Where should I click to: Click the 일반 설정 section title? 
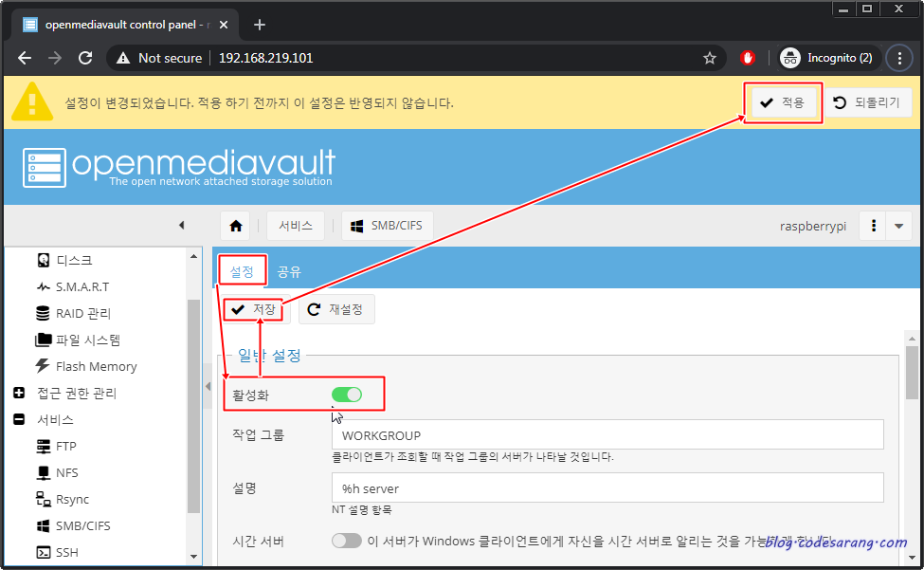tap(269, 355)
